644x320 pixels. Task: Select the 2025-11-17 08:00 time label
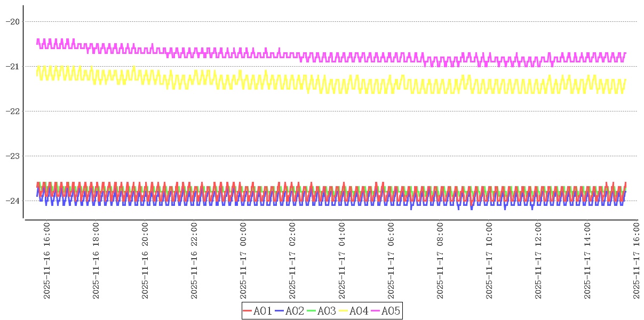440,261
